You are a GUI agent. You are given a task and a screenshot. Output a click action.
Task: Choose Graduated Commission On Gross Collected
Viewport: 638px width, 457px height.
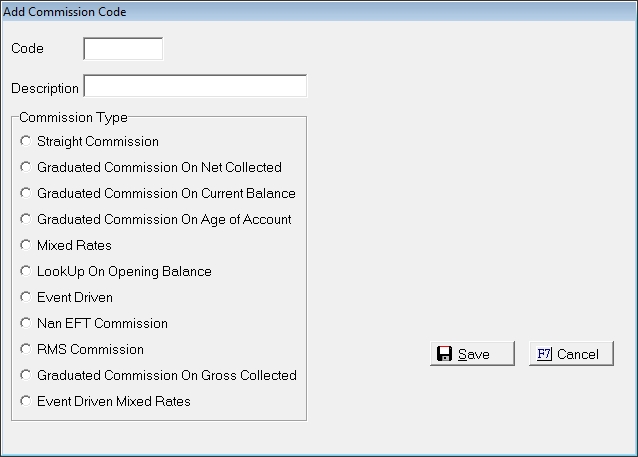pyautogui.click(x=26, y=376)
